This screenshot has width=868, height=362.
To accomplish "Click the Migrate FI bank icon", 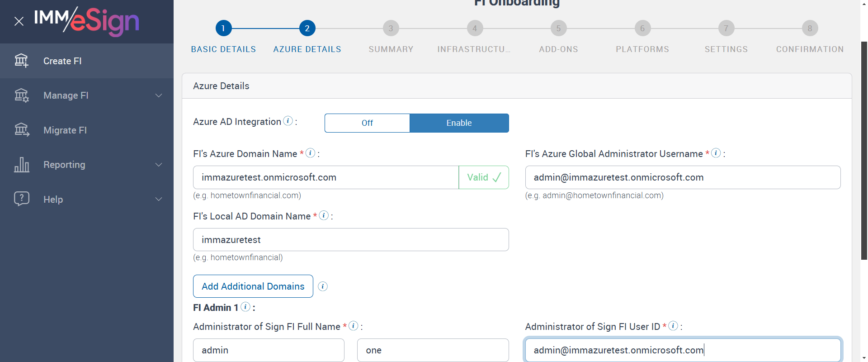I will point(21,130).
